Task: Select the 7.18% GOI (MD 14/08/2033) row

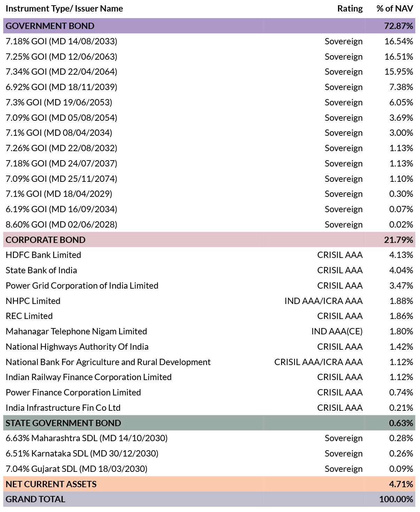Action: click(209, 41)
